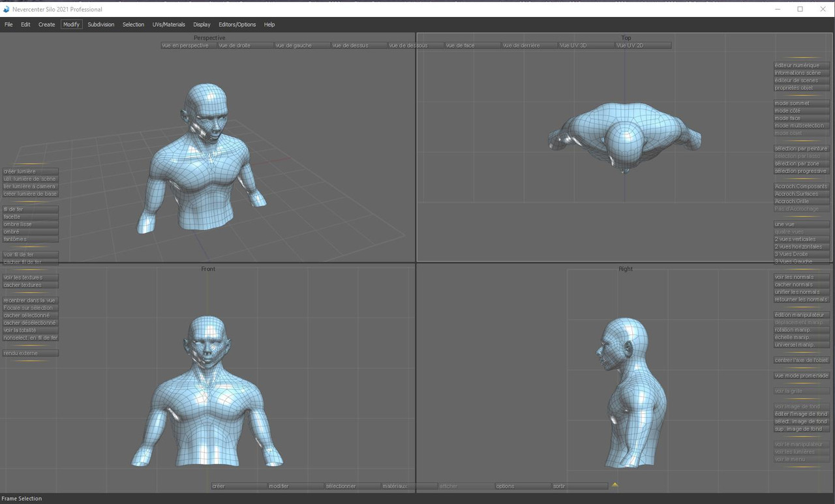Open the bottom 'sortir' menu
This screenshot has height=504, width=835.
click(579, 486)
